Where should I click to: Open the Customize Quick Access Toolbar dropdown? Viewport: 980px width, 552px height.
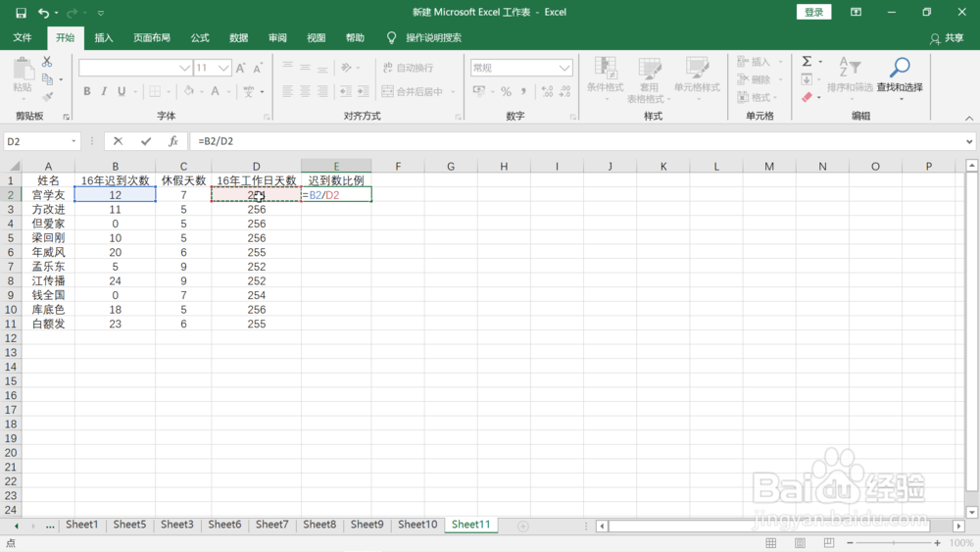point(101,13)
